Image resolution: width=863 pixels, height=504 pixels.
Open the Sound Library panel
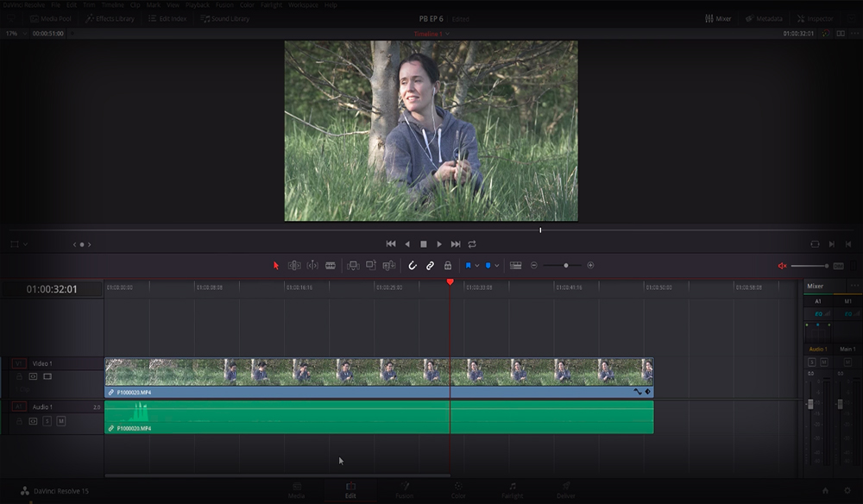(x=226, y=19)
